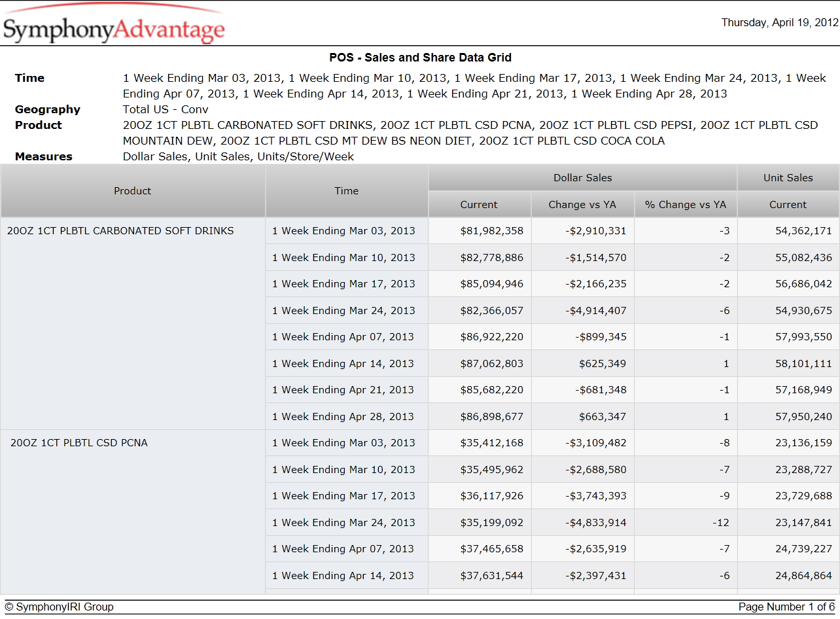Click change value $663,347
The image size is (840, 619).
(603, 417)
